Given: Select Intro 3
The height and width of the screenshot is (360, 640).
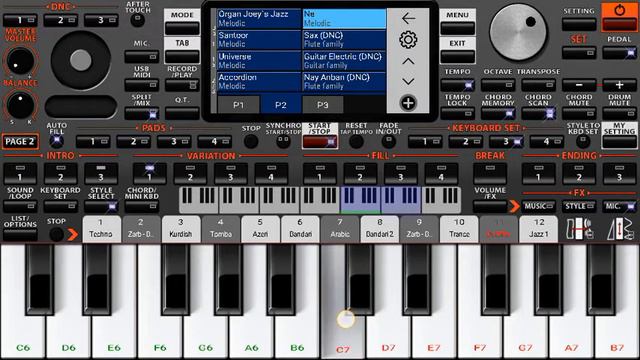Looking at the screenshot, I should pyautogui.click(x=101, y=173).
